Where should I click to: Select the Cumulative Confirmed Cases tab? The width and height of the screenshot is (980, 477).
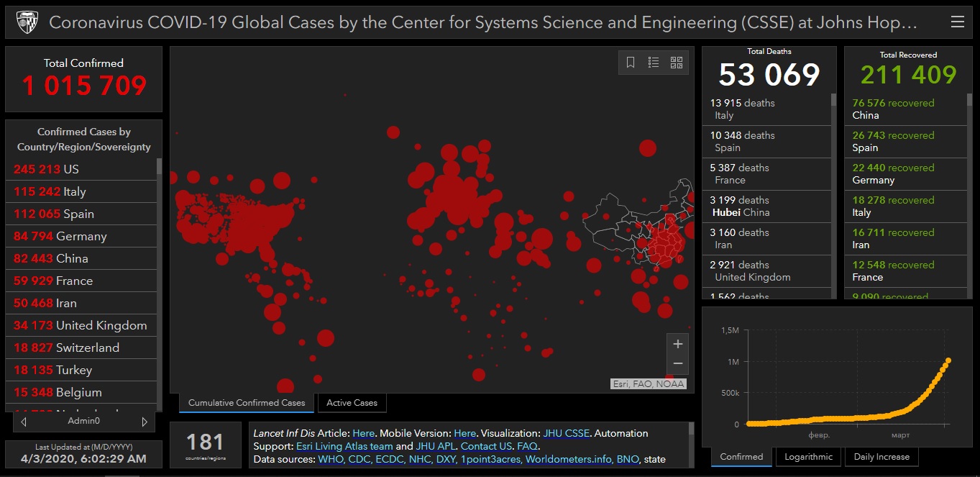[247, 403]
